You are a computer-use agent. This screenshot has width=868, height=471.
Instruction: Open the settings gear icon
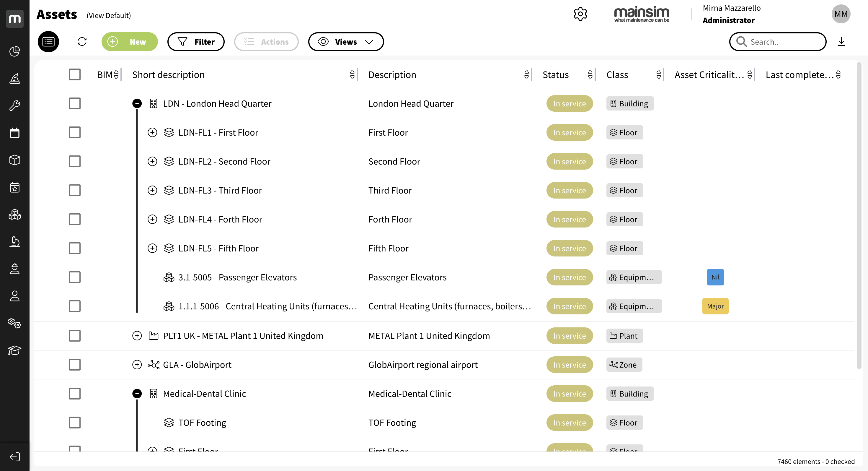(580, 14)
